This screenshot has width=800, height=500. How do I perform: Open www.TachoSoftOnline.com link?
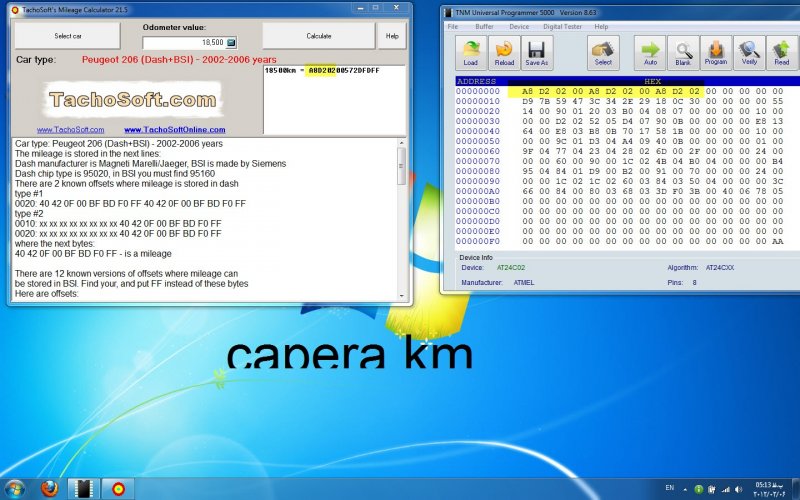[x=174, y=130]
